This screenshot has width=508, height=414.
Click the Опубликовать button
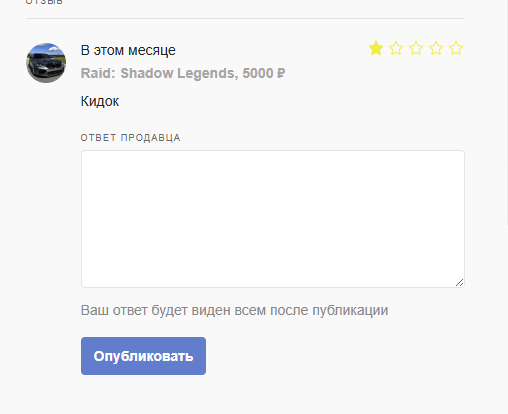[x=143, y=356]
